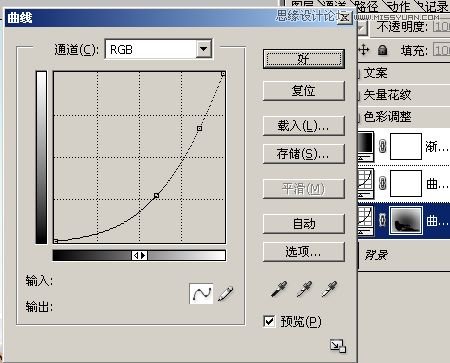This screenshot has width=450, height=363.
Task: Click the 不透明度 opacity field
Action: (441, 27)
